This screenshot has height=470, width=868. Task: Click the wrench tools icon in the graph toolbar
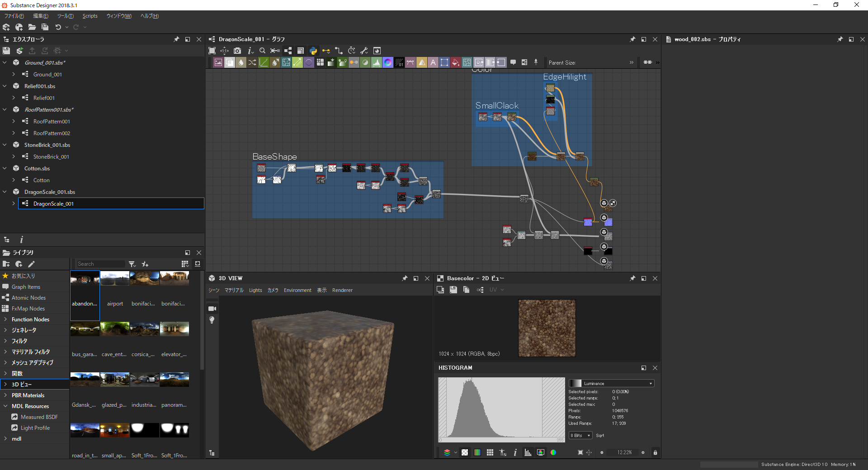(364, 51)
